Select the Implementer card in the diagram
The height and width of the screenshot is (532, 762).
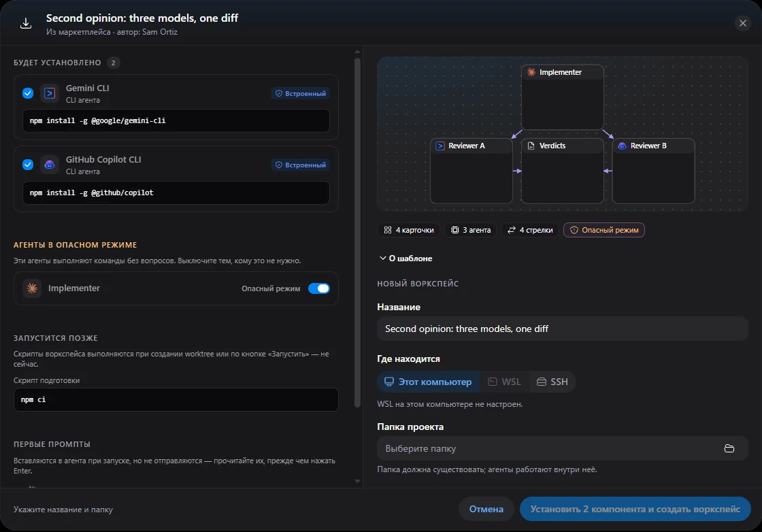click(562, 97)
